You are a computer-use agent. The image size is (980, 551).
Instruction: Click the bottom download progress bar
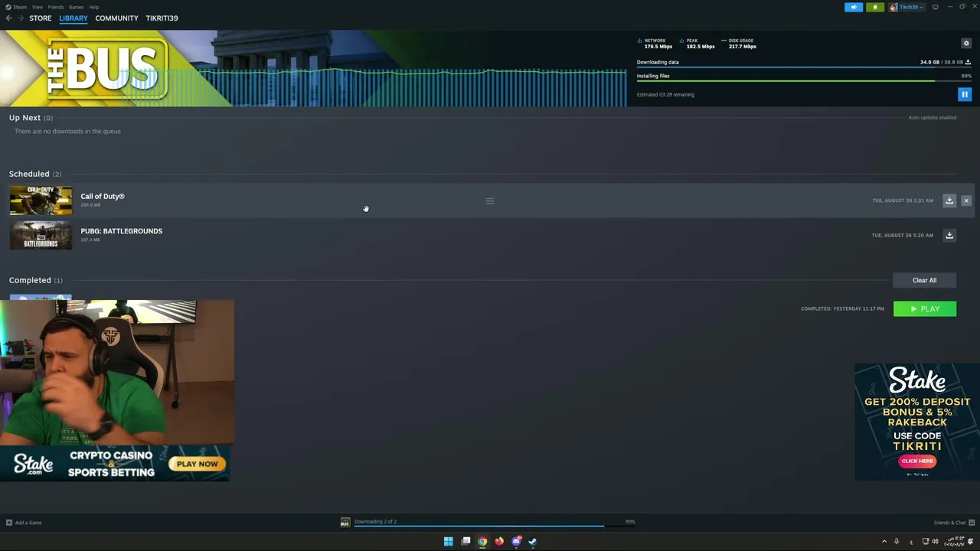tap(494, 527)
